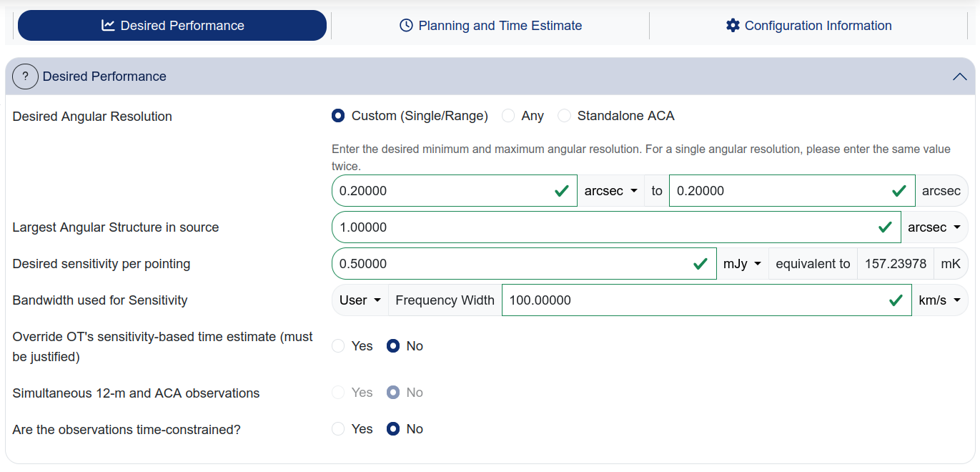
Task: Collapse the Desired Performance panel chevron
Action: [959, 77]
